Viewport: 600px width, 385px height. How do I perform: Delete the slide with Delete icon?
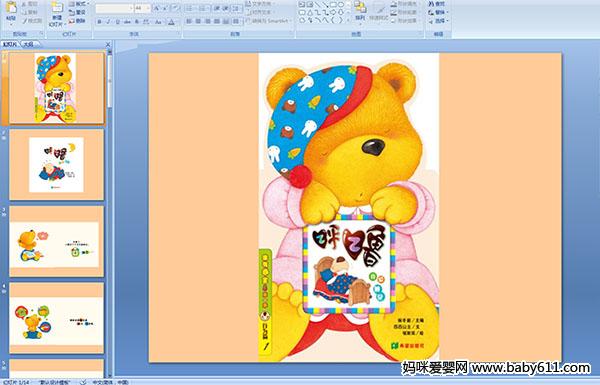[x=77, y=21]
